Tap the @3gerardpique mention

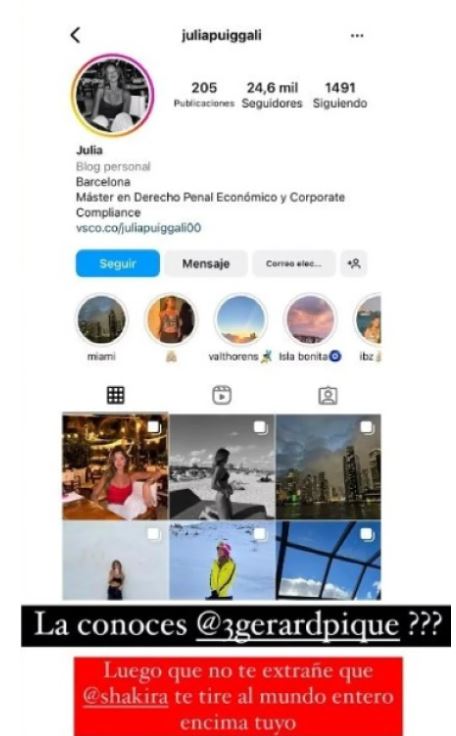coord(297,626)
